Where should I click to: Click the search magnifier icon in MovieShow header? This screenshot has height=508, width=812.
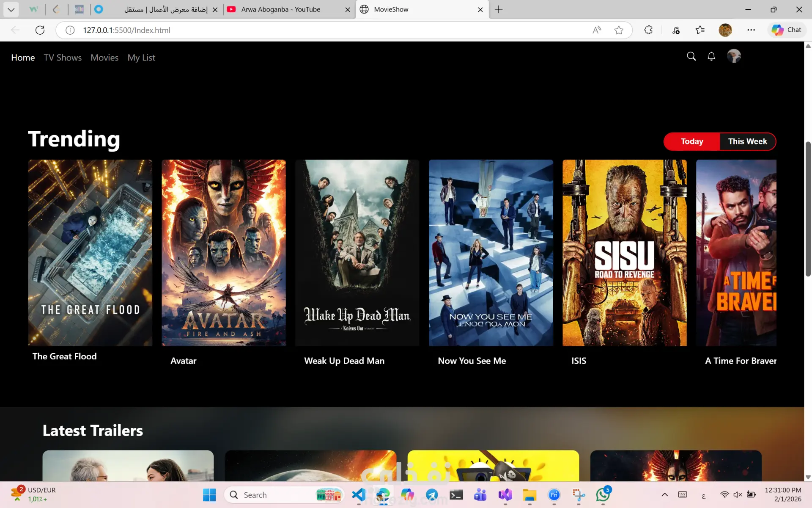point(691,56)
